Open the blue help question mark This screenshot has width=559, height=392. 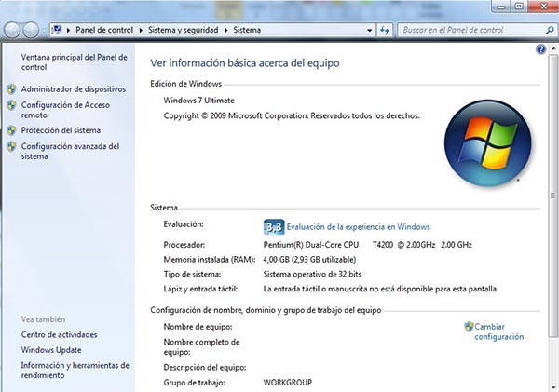point(540,49)
